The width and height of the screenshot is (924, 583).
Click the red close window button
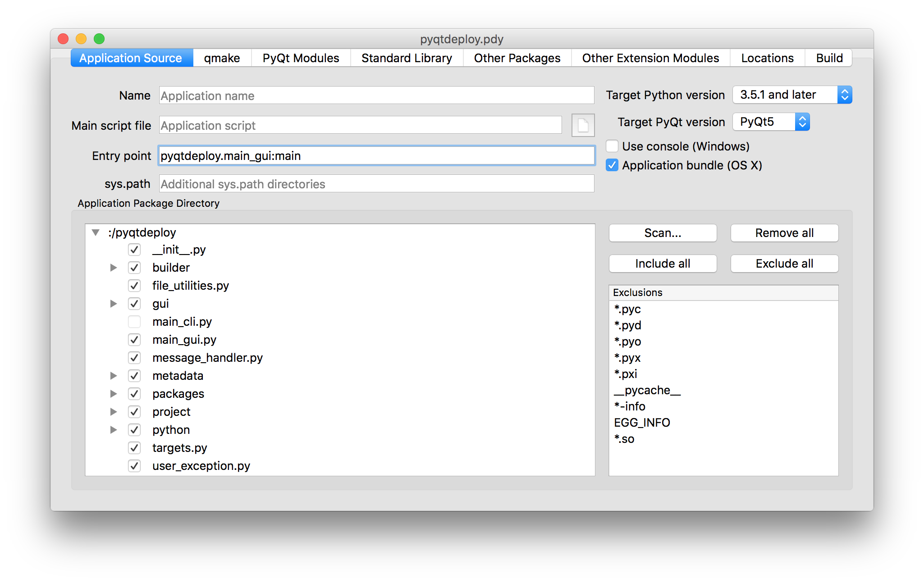click(x=64, y=39)
